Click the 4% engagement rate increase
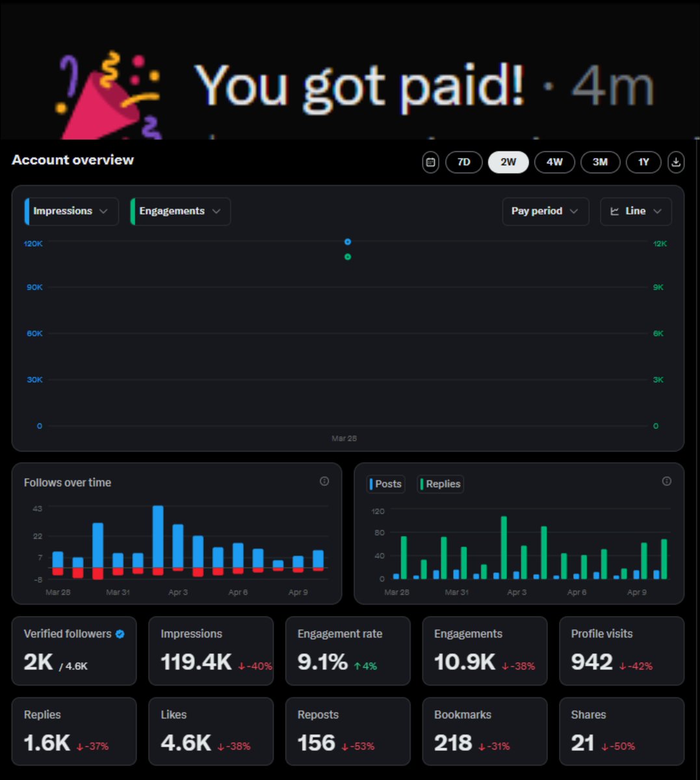This screenshot has width=700, height=780. tap(366, 666)
